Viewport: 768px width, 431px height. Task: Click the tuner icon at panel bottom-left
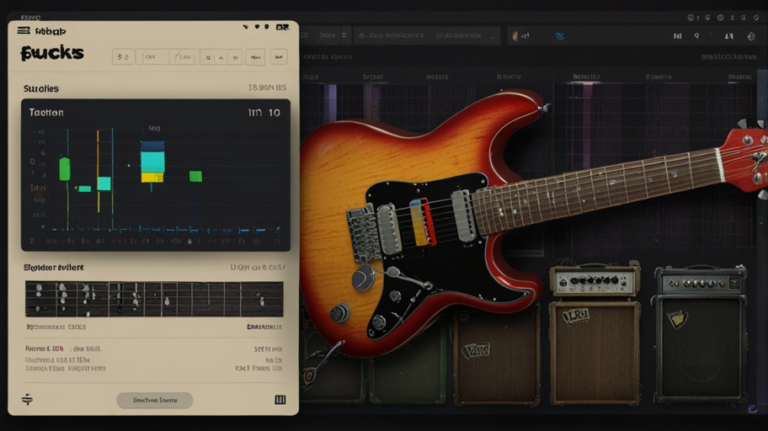click(x=27, y=400)
